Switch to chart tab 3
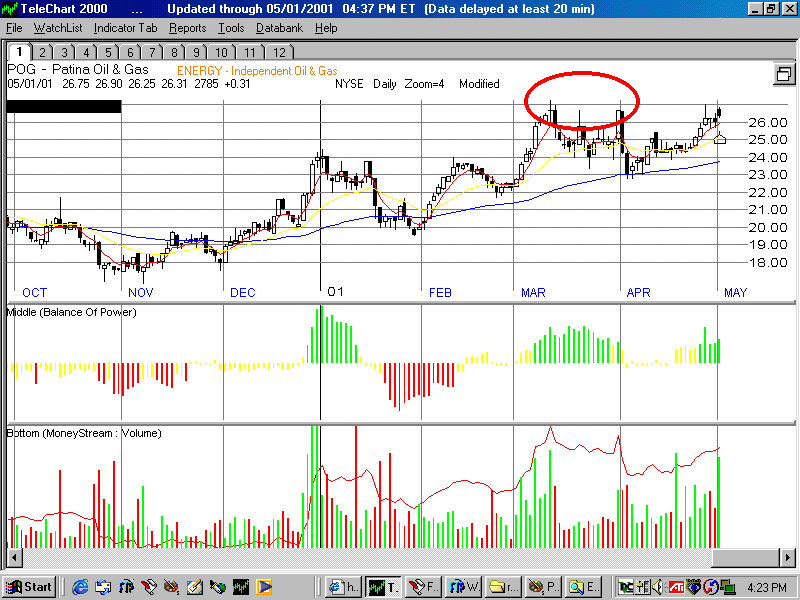Viewport: 800px width, 600px height. click(64, 52)
